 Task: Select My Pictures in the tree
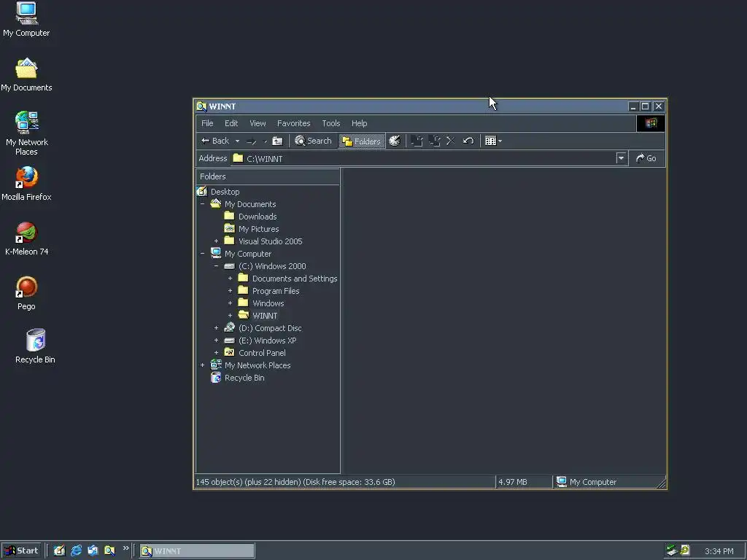258,229
